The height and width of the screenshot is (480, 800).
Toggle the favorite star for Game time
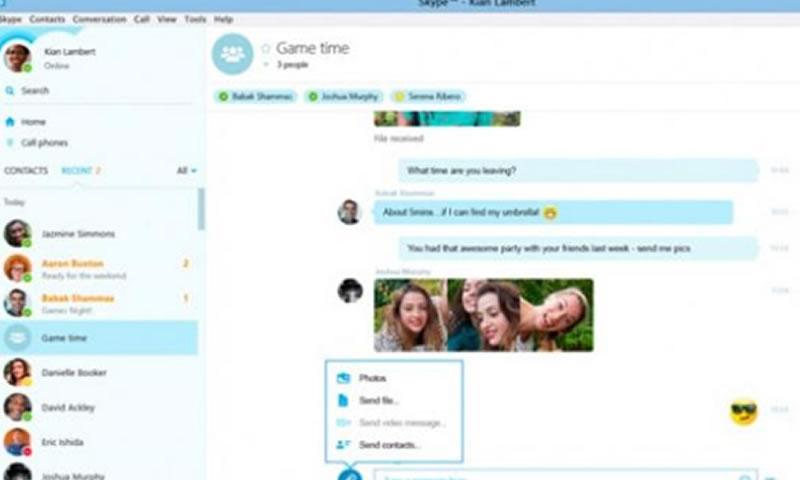[266, 48]
